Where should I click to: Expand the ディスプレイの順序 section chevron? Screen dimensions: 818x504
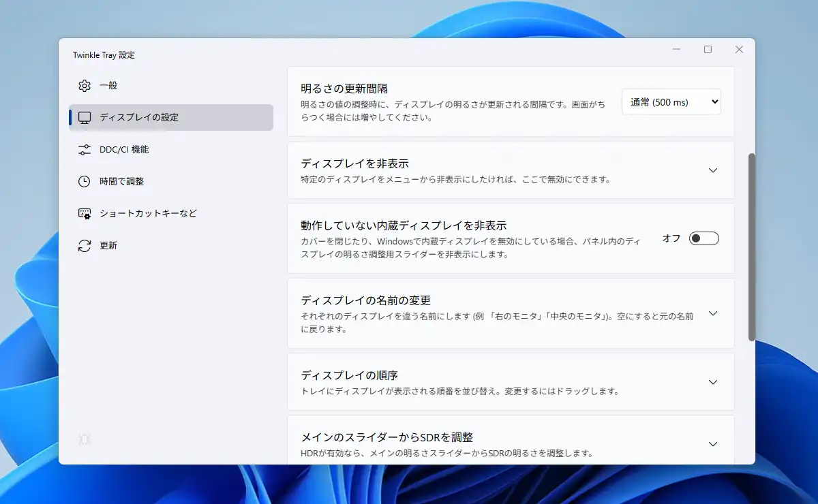tap(713, 382)
